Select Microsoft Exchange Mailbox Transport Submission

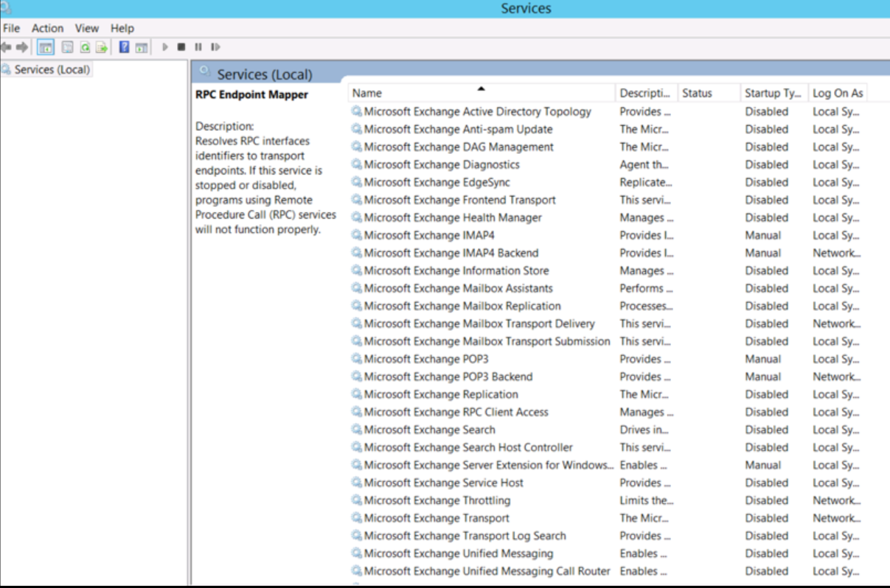(x=487, y=342)
